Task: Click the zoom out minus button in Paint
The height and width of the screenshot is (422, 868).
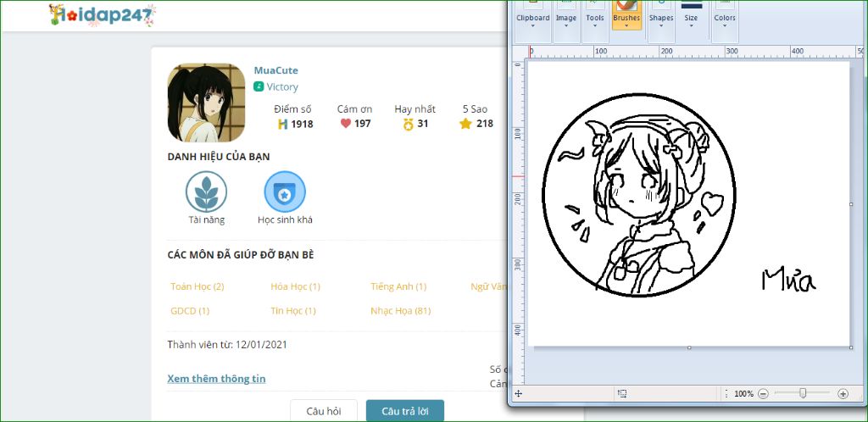Action: 764,394
